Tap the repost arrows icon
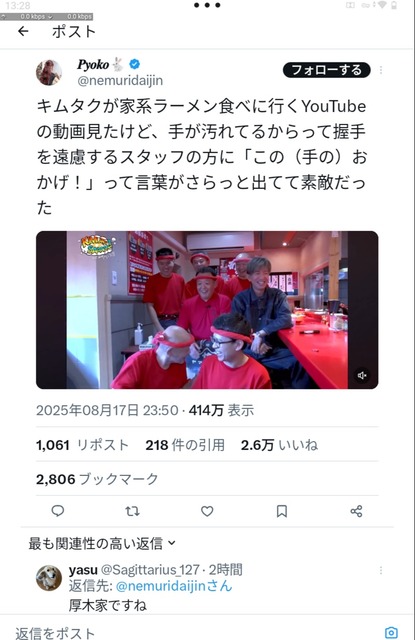 pos(132,511)
